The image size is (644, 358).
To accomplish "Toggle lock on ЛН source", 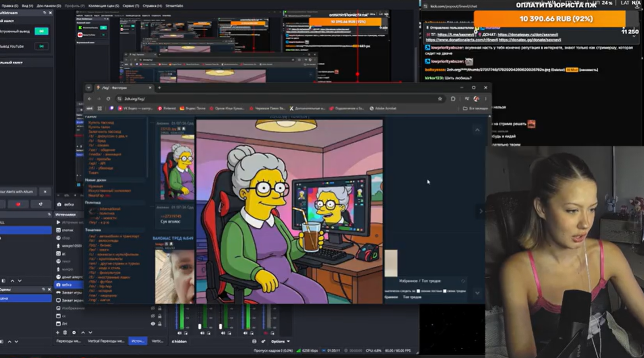I will click(x=159, y=323).
